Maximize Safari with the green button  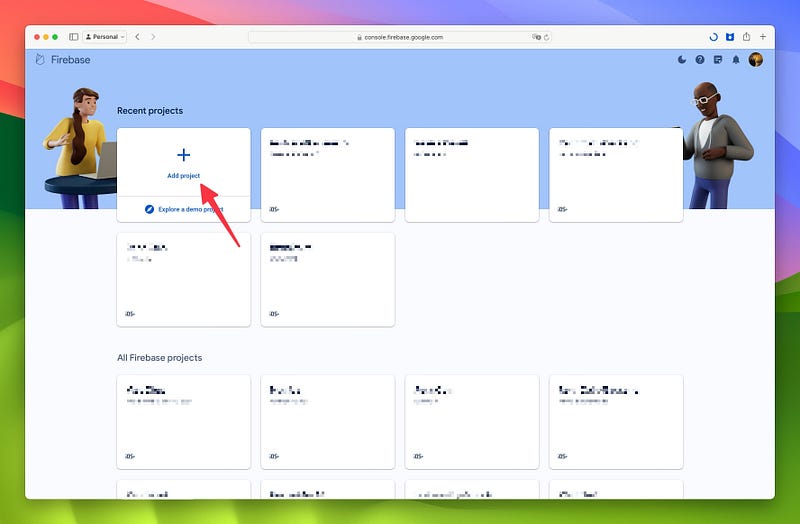[55, 37]
